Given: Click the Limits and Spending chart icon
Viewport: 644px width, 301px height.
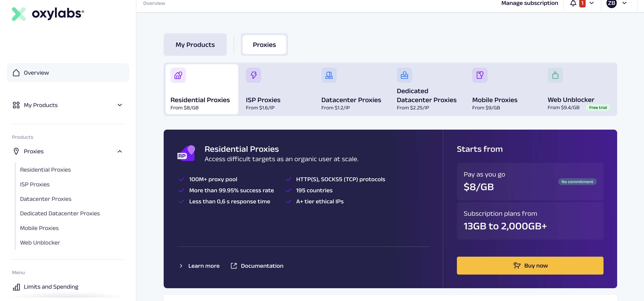Looking at the screenshot, I should tap(16, 287).
